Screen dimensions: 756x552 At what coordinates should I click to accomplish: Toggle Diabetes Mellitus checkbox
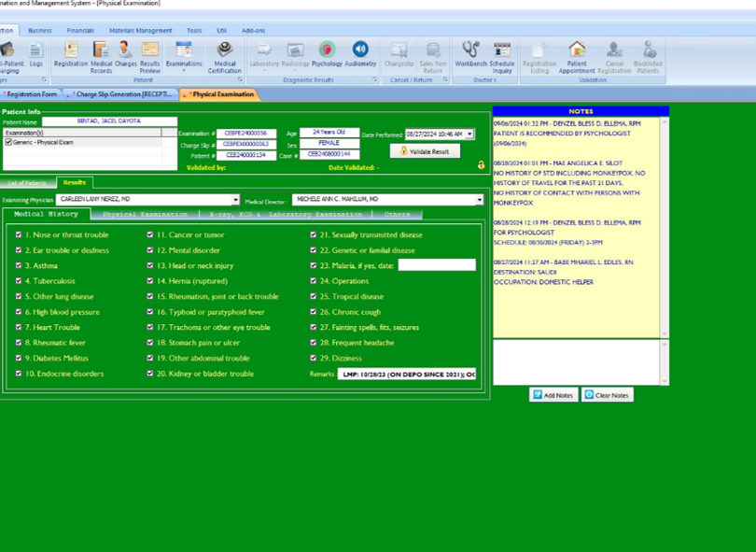[19, 358]
